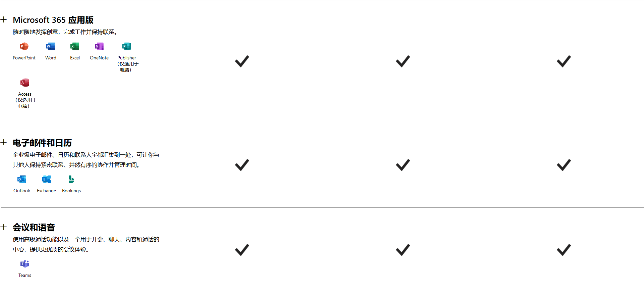Click the Publisher app icon
This screenshot has height=294, width=644.
click(x=127, y=46)
